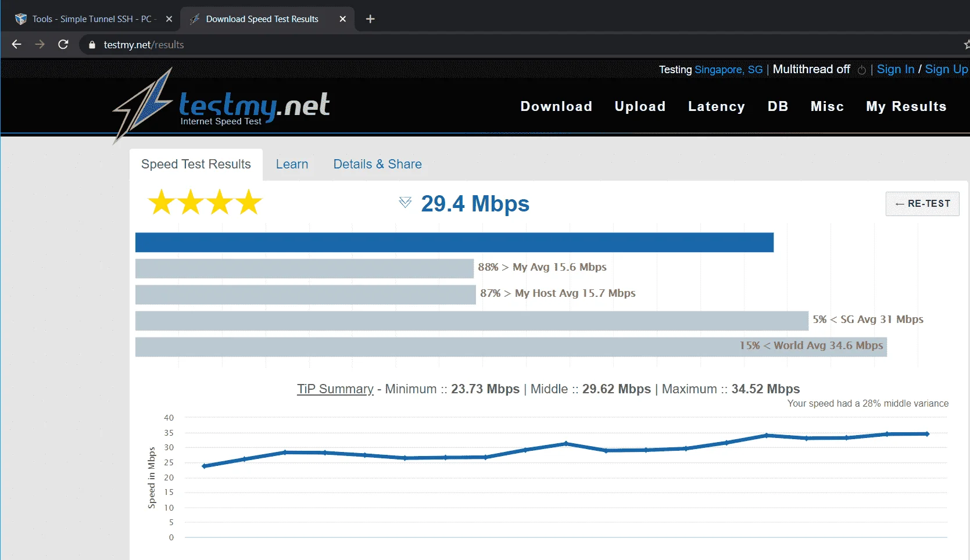970x560 pixels.
Task: Click the Sign In link
Action: point(895,69)
